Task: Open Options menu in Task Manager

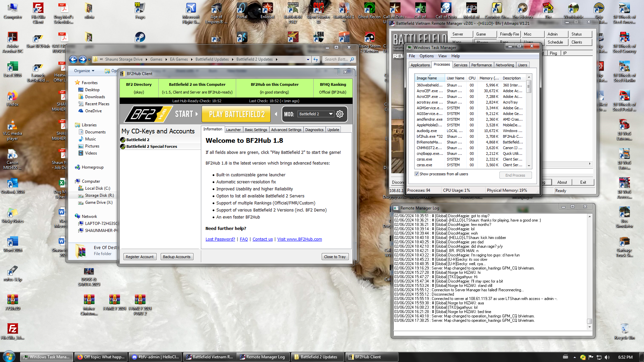Action: (426, 56)
